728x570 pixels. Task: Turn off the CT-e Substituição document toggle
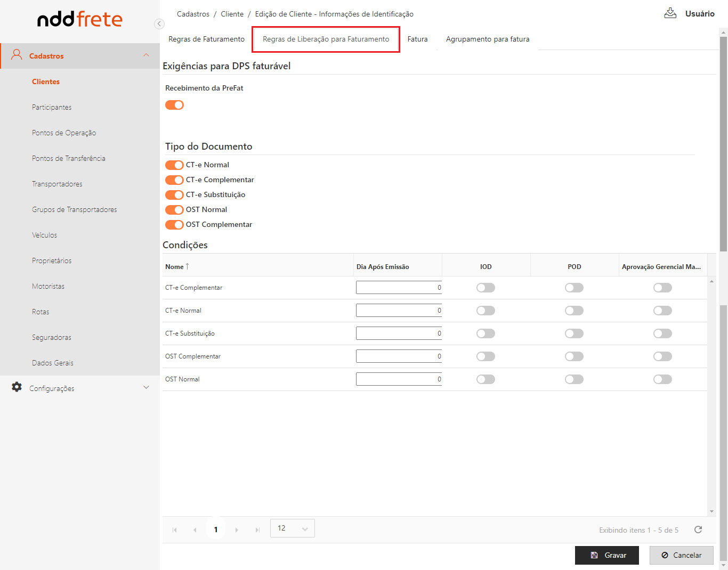click(174, 195)
